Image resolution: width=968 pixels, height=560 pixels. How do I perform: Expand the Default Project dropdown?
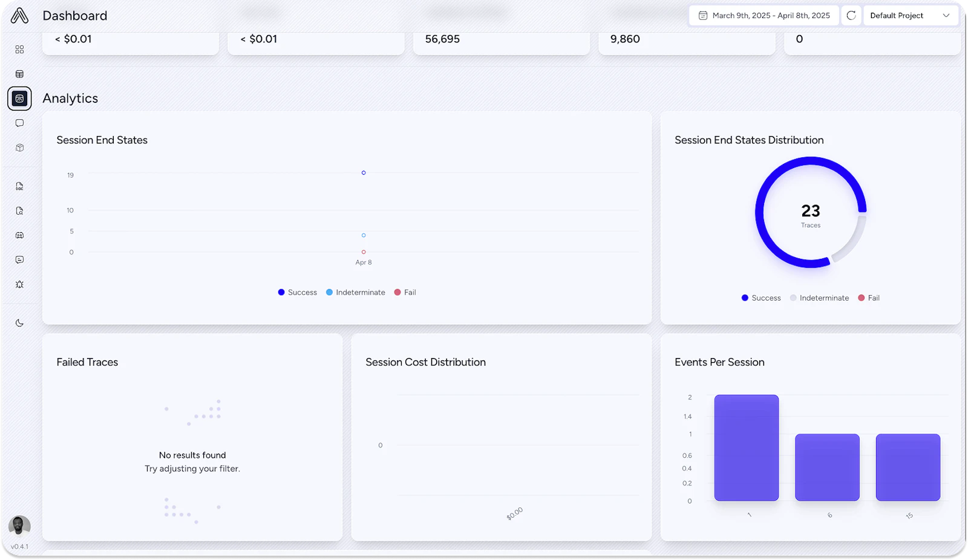[x=911, y=16]
